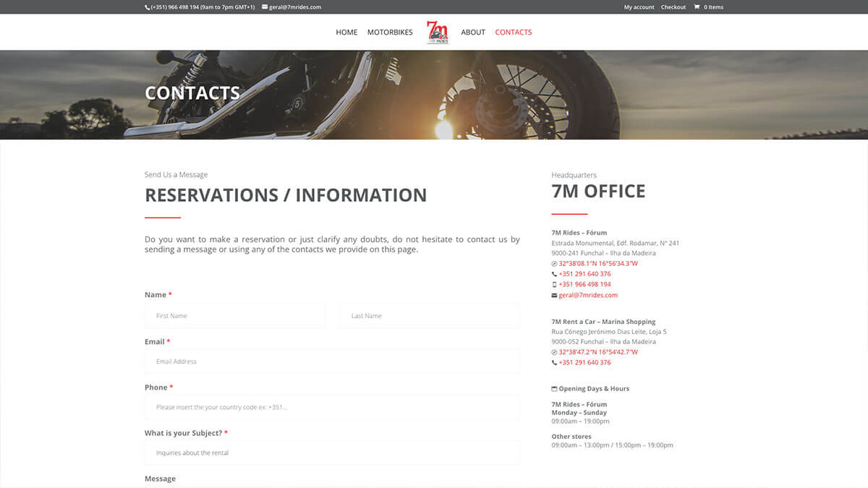Click the 7M Rides logo
The image size is (868, 488).
(437, 32)
